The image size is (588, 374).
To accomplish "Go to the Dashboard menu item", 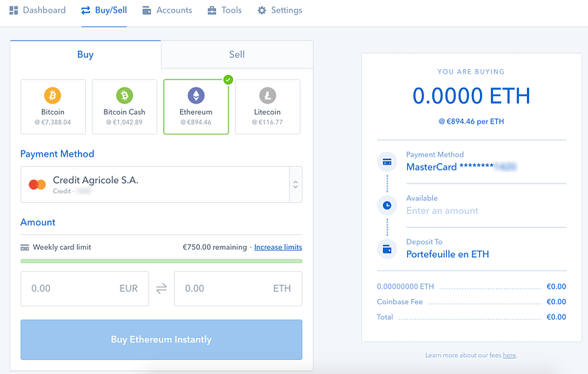I will 37,10.
